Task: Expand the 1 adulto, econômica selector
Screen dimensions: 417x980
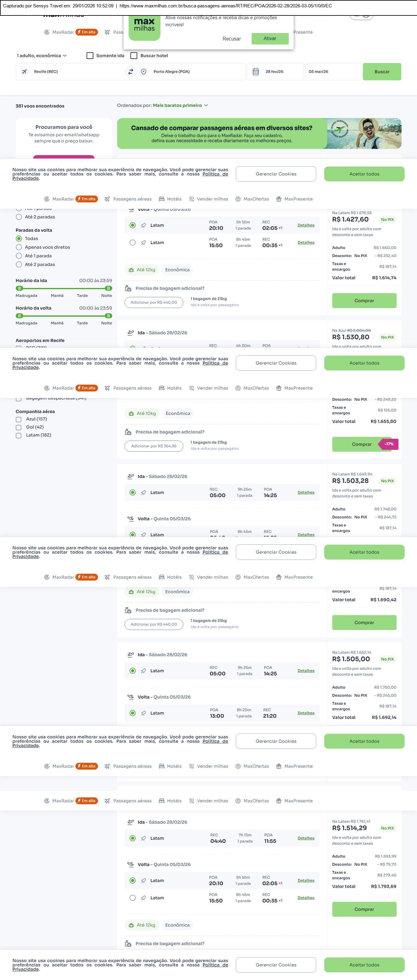Action: (42, 56)
